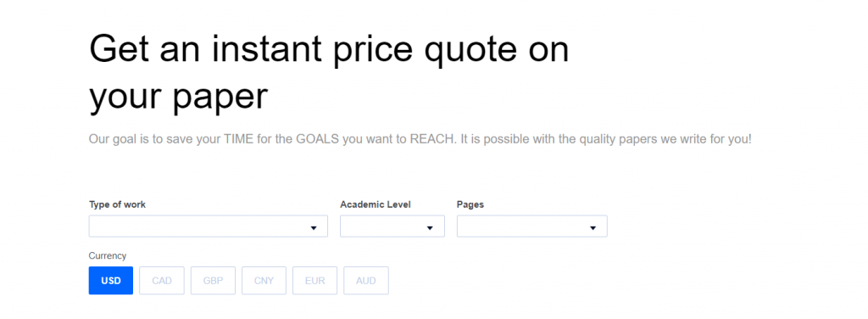Open the Pages select box

532,226
